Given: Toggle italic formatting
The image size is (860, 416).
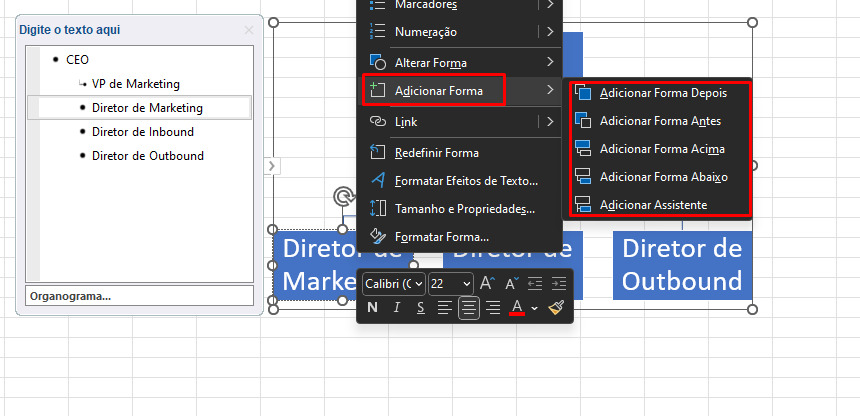Looking at the screenshot, I should (x=397, y=308).
